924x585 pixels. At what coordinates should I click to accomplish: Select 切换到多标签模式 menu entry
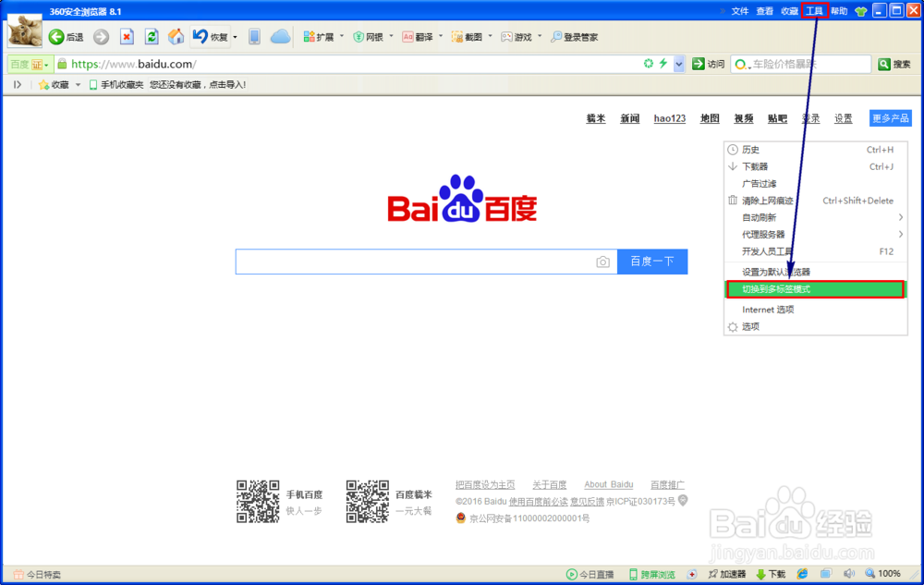click(816, 289)
